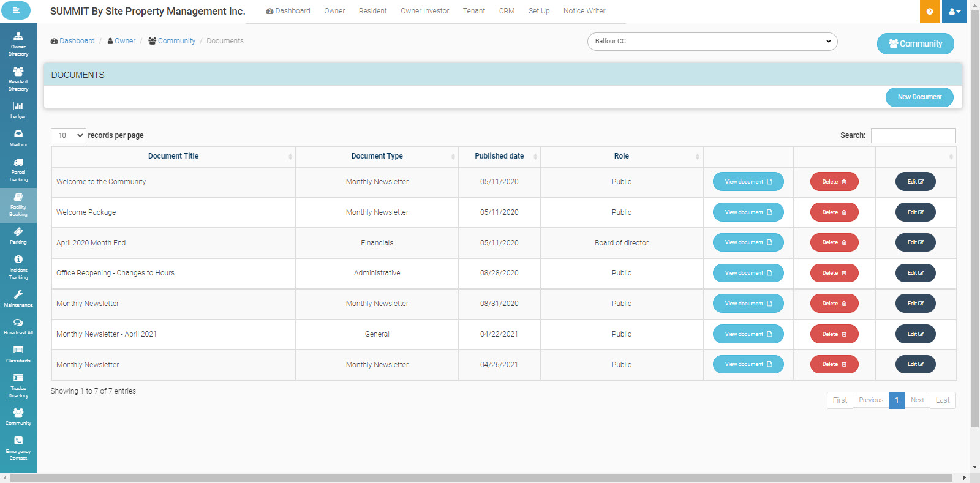Open the user account menu icon
The height and width of the screenshot is (483, 980).
954,12
